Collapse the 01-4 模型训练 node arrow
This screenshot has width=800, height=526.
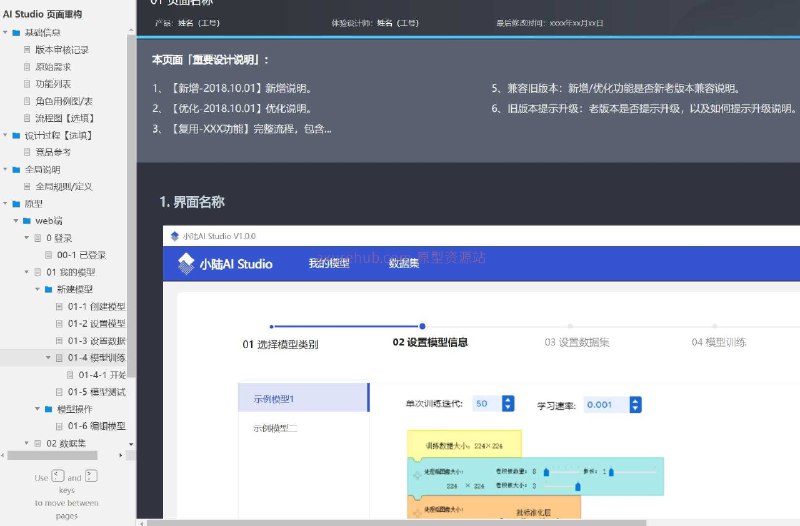point(48,358)
